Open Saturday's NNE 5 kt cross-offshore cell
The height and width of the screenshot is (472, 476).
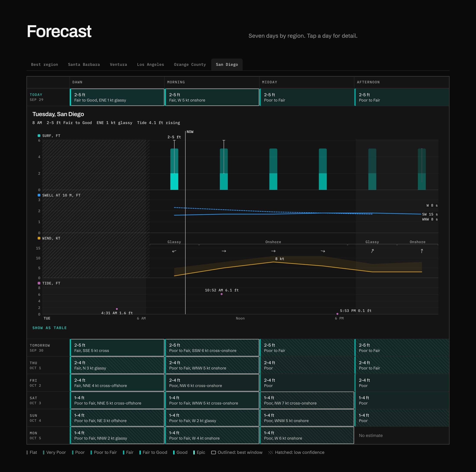click(117, 400)
